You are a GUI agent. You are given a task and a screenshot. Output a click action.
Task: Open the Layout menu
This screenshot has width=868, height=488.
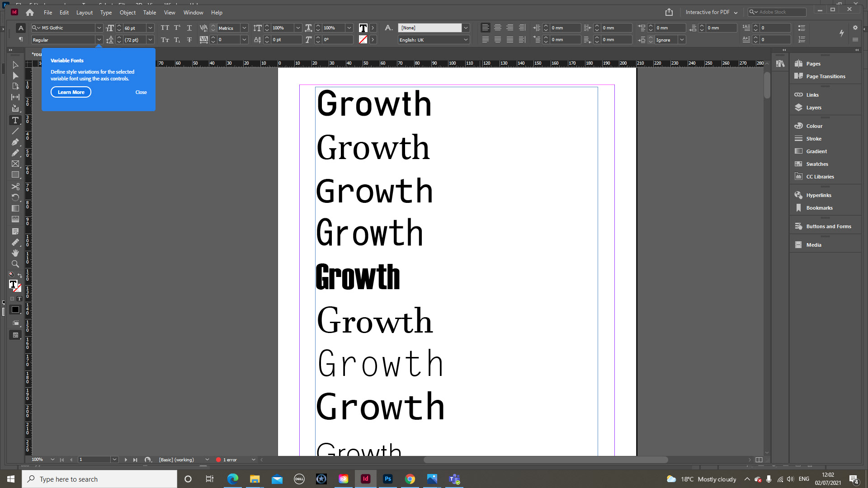click(85, 13)
